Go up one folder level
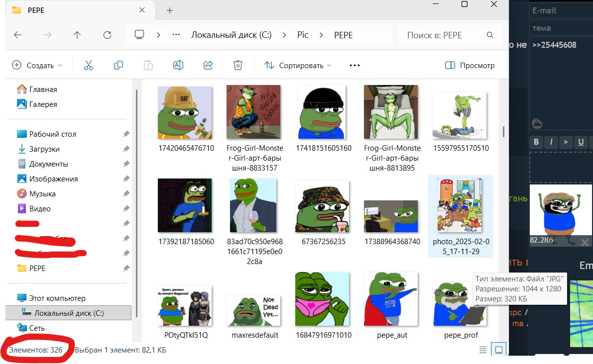This screenshot has width=593, height=364. (x=77, y=35)
